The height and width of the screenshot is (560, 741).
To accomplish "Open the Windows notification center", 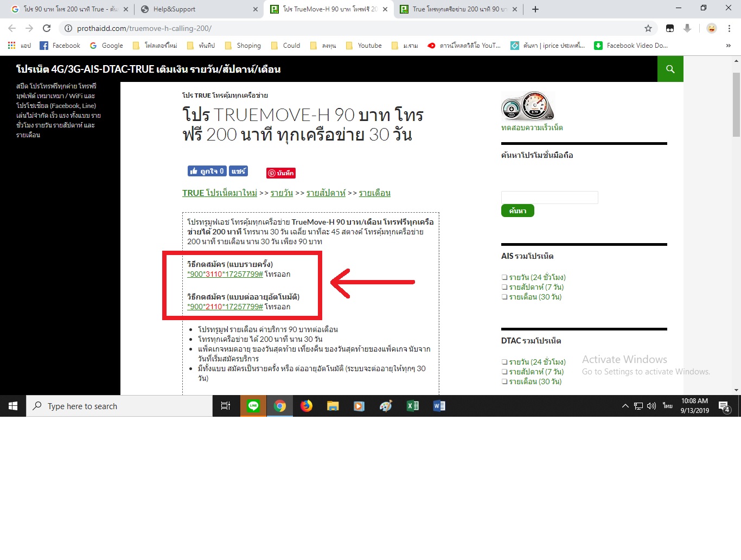I will [724, 406].
